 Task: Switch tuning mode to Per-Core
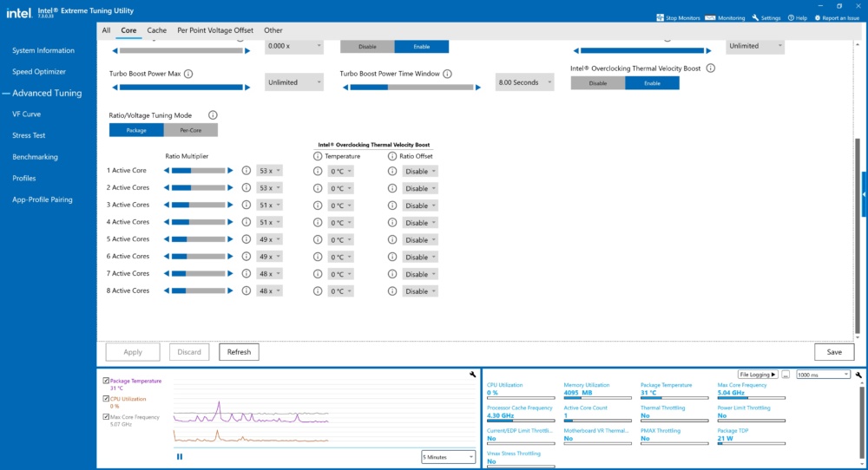coord(190,130)
